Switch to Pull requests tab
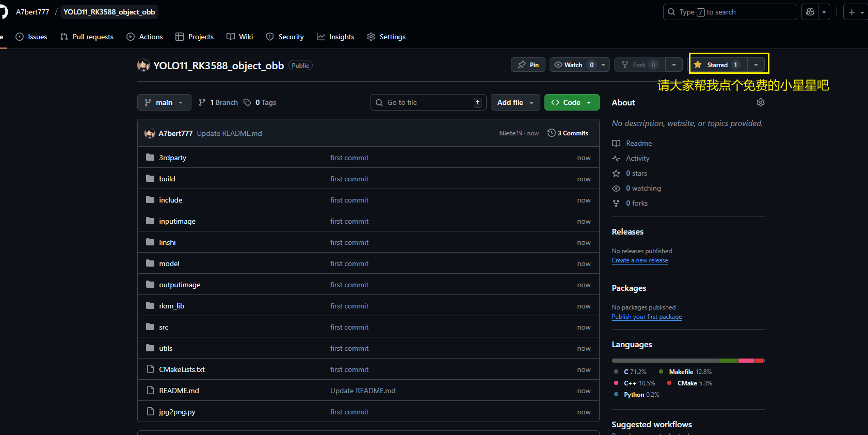This screenshot has width=868, height=435. (87, 37)
